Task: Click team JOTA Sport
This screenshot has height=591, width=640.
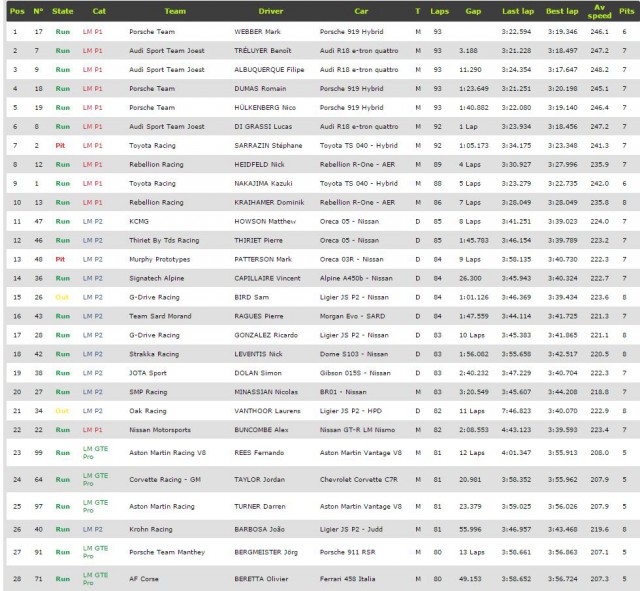Action: coord(148,373)
